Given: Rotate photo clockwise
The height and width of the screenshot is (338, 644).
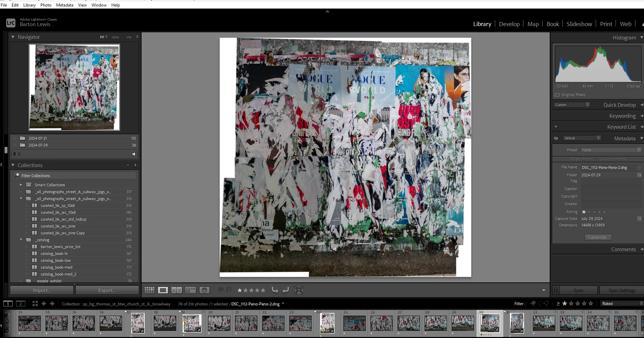Looking at the screenshot, I should click(x=285, y=290).
